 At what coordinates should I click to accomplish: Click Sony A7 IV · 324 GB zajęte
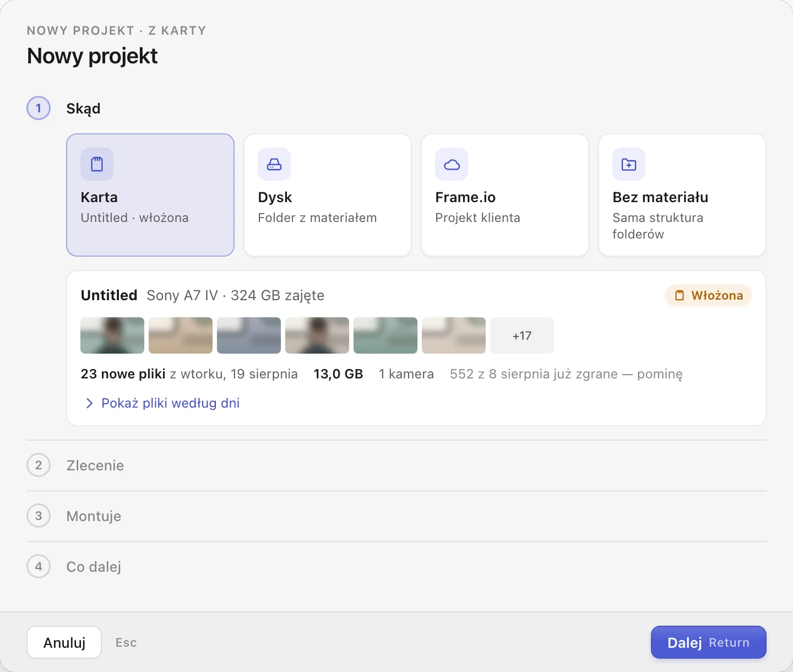pos(235,296)
